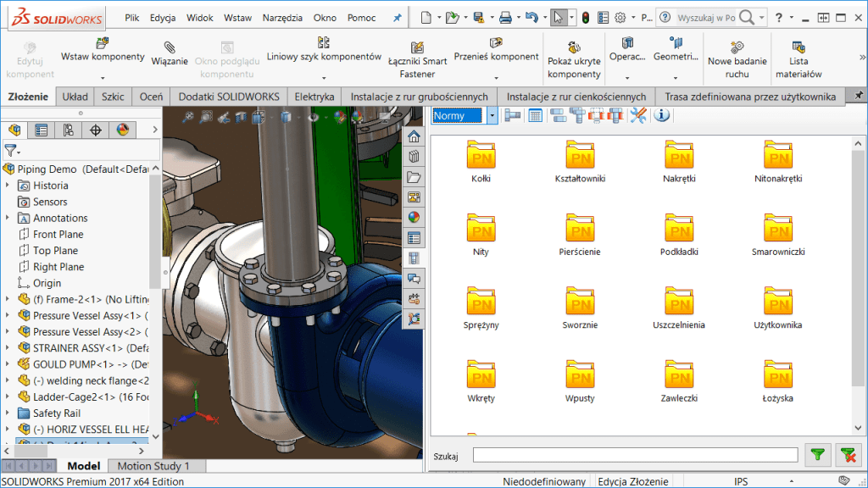
Task: Click Pokaż ukryte komponenty button
Action: pos(574,61)
